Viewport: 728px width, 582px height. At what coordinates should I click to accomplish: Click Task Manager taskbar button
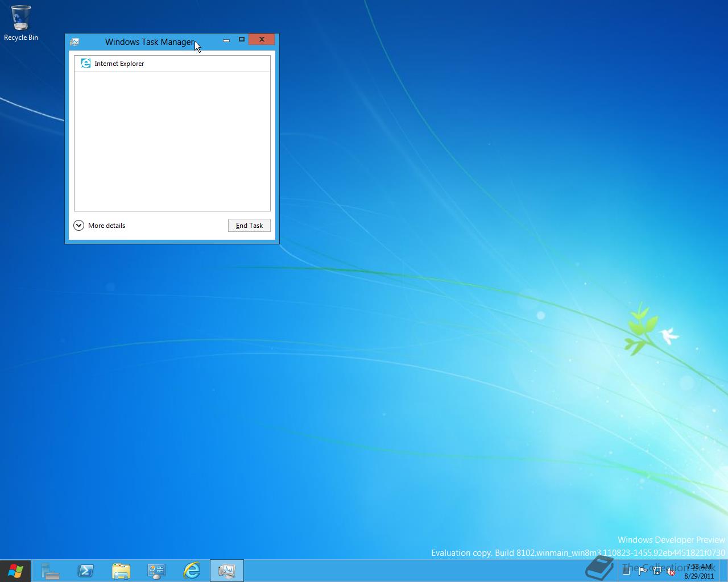click(x=227, y=571)
